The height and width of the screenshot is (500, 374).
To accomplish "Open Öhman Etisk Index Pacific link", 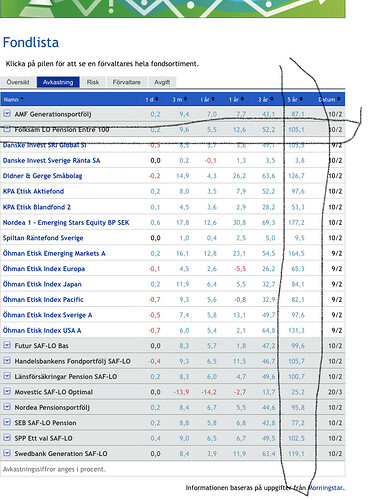I will [x=43, y=299].
